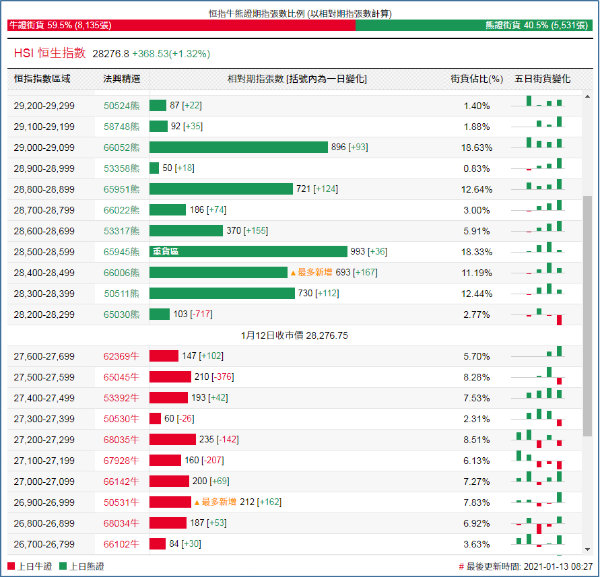Click the 最多新增 marker beside 212 [+162]

[215, 502]
